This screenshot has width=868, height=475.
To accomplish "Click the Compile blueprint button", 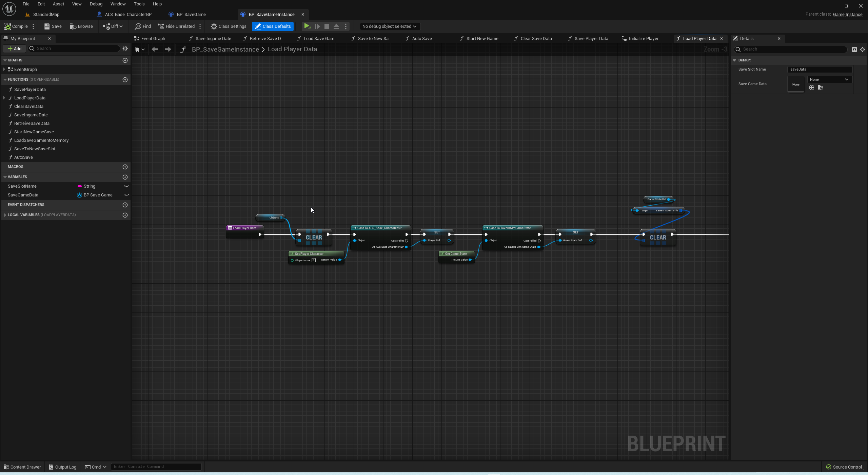I will tap(16, 26).
